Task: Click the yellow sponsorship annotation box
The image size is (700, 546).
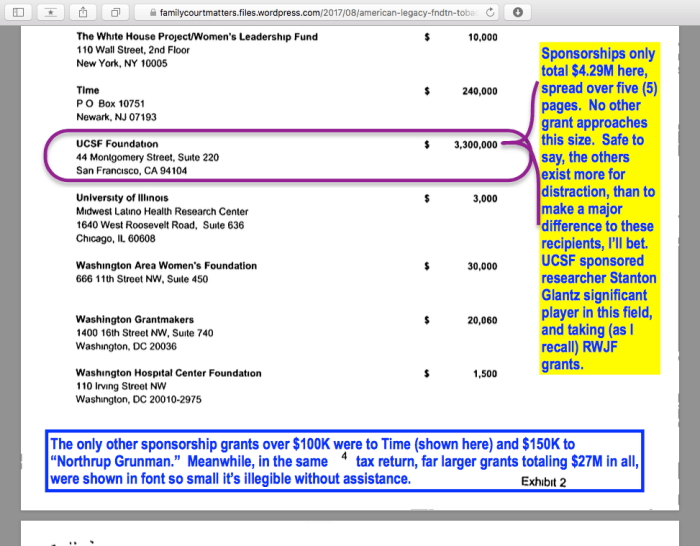Action: click(x=599, y=209)
